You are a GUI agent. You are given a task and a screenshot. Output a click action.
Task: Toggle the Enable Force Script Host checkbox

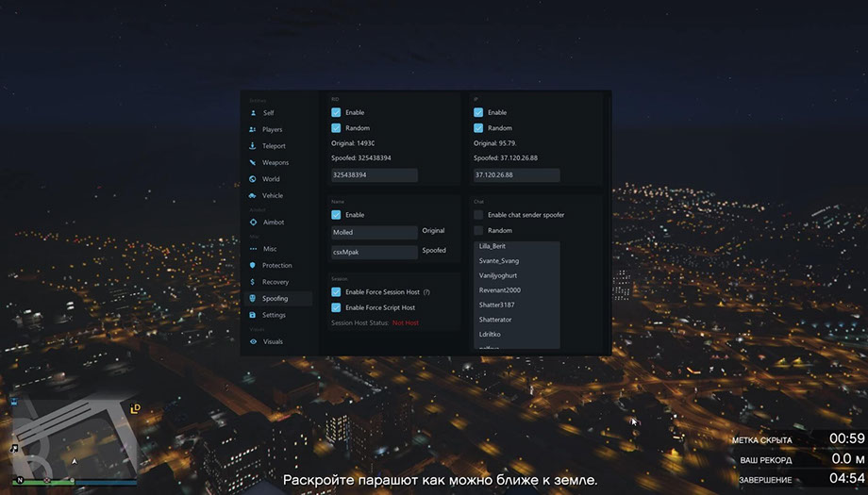(336, 307)
